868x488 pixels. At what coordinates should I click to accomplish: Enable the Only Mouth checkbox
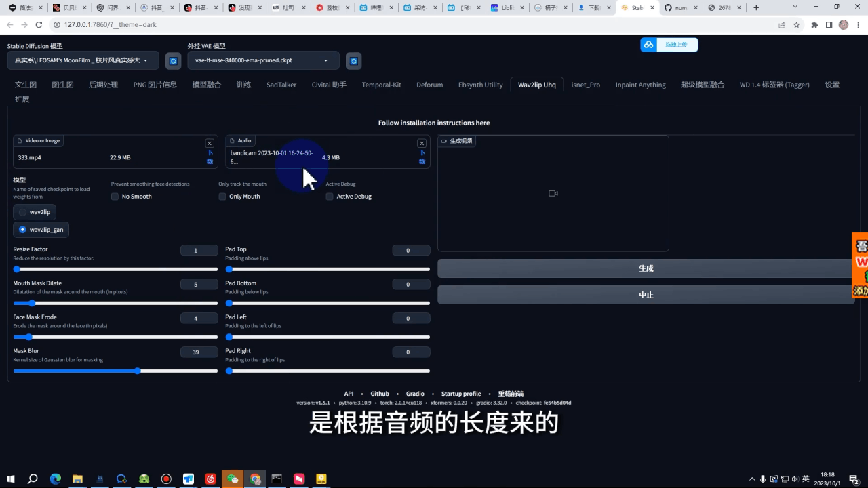[222, 197]
